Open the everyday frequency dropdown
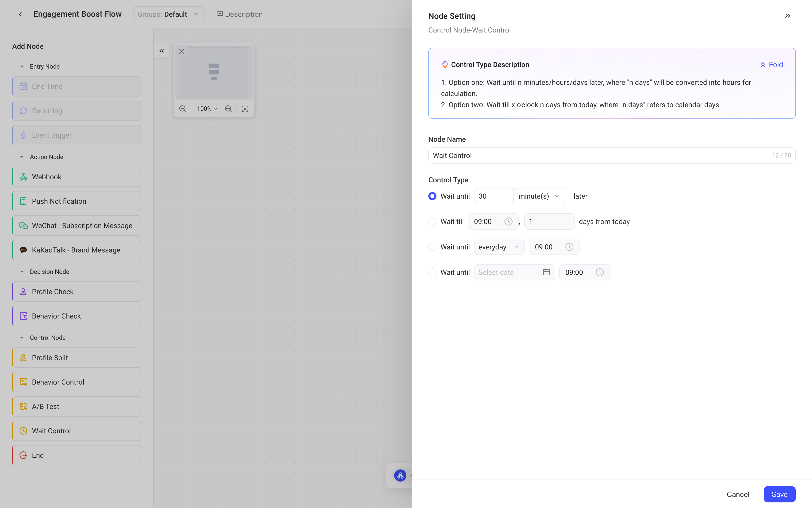812x508 pixels. 499,247
